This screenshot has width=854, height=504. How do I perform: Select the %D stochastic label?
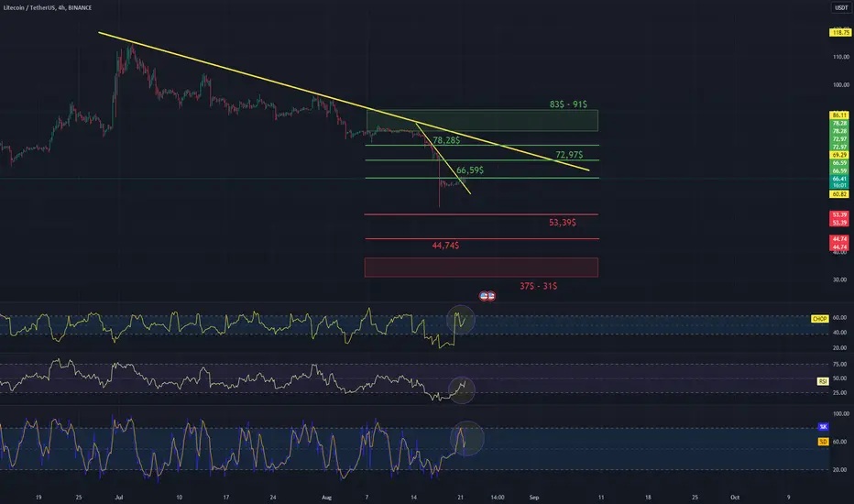pos(823,442)
